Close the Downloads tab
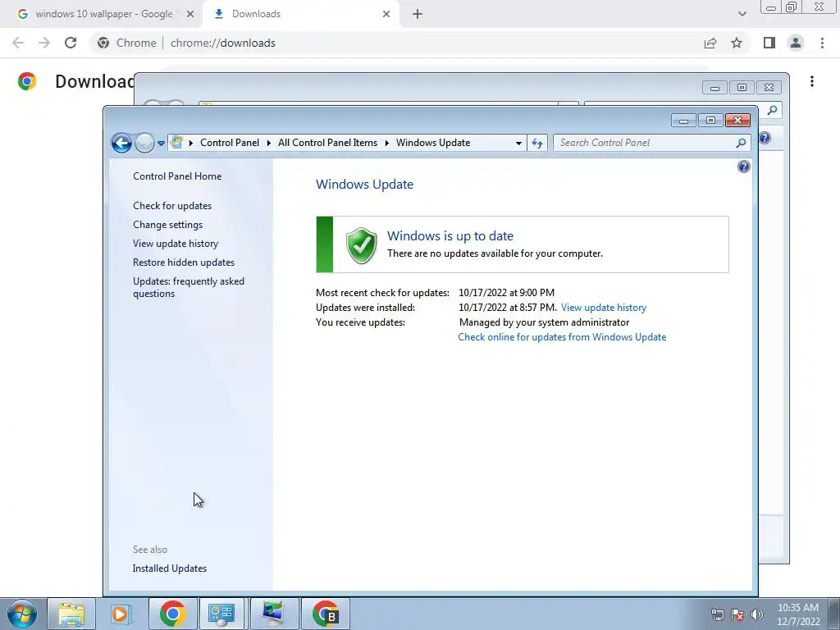Viewport: 840px width, 630px height. pos(386,15)
